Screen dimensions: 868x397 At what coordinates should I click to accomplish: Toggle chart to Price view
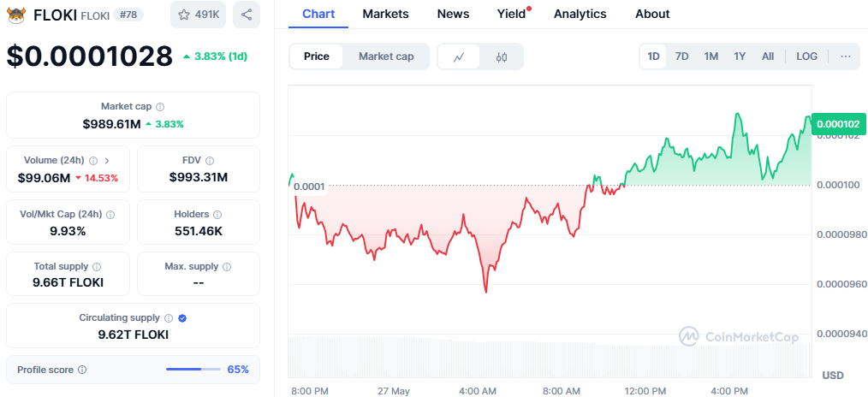tap(316, 56)
